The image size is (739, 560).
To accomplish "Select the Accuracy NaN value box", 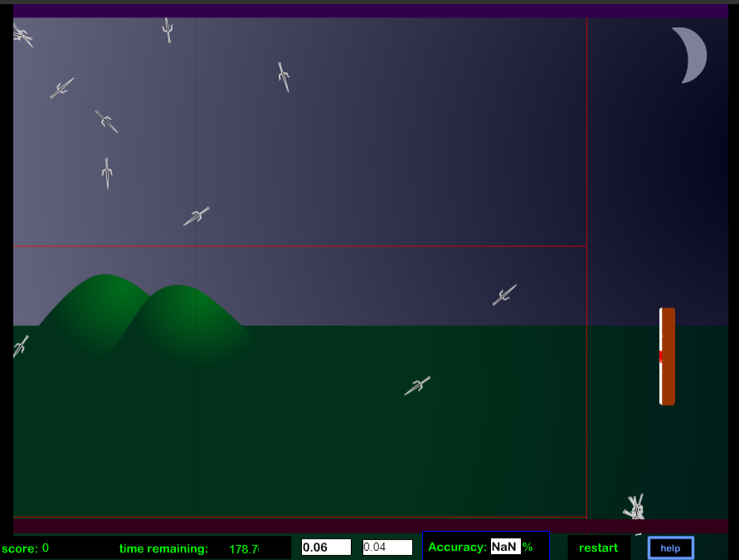I will tap(506, 547).
